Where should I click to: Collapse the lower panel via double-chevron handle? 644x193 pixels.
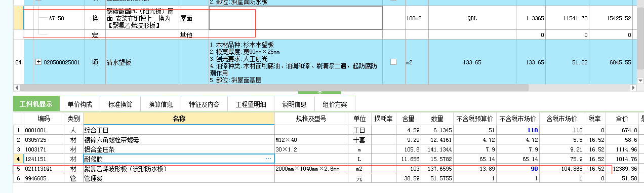click(x=319, y=92)
